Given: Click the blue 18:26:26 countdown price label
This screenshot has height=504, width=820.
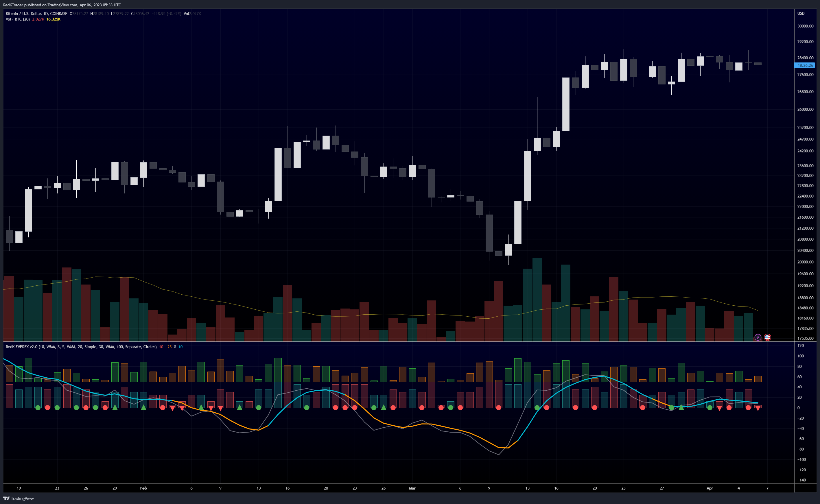Looking at the screenshot, I should 805,65.
